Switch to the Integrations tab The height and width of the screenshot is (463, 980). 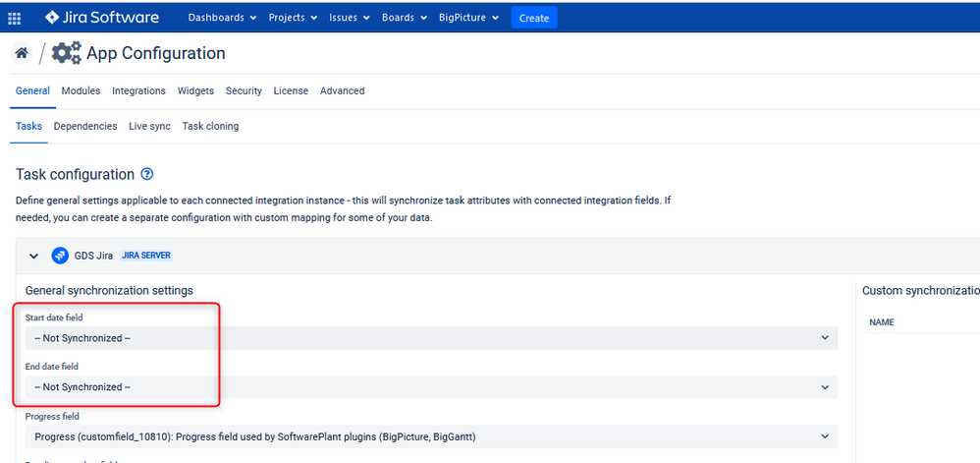(x=138, y=90)
